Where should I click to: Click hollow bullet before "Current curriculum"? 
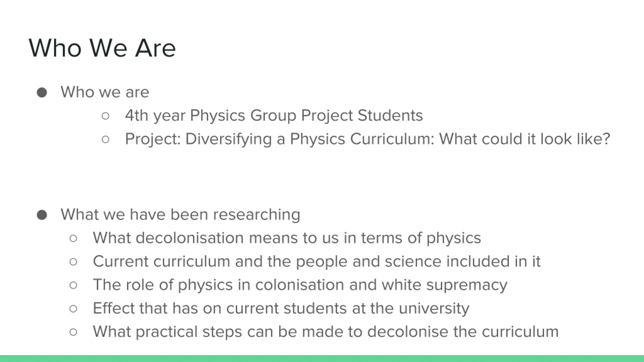[73, 262]
